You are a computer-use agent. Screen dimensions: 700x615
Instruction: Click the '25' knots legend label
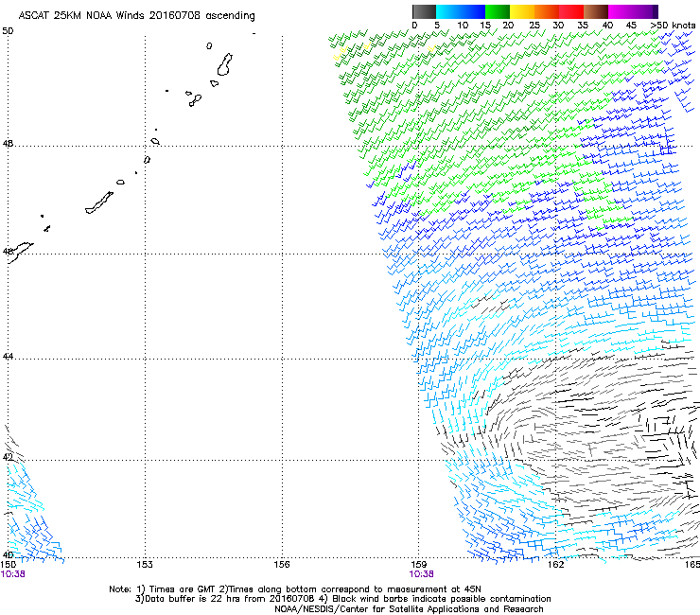coord(534,26)
